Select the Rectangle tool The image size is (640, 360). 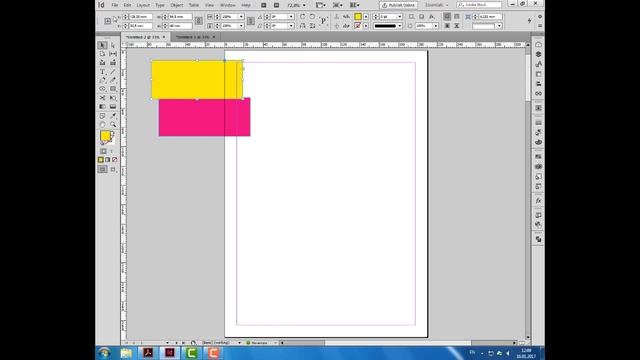click(113, 89)
